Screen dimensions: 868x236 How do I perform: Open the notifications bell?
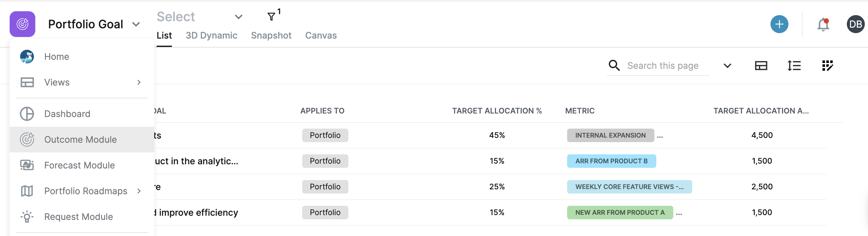823,24
